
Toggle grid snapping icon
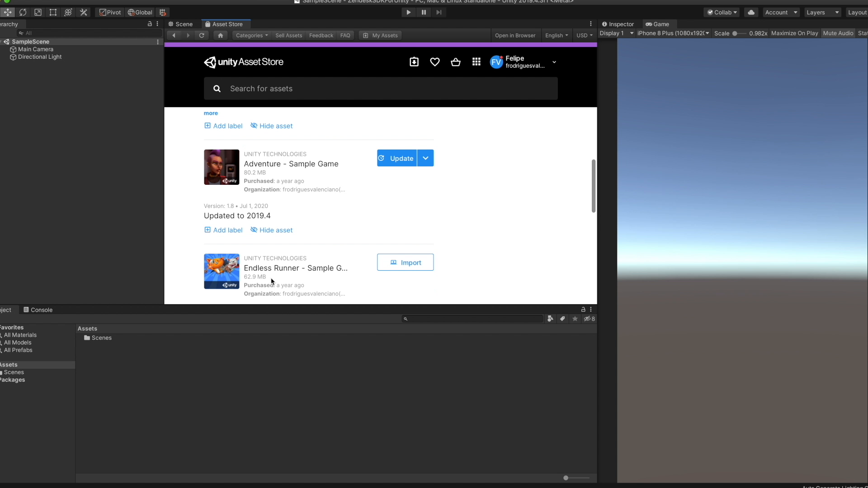coord(163,12)
